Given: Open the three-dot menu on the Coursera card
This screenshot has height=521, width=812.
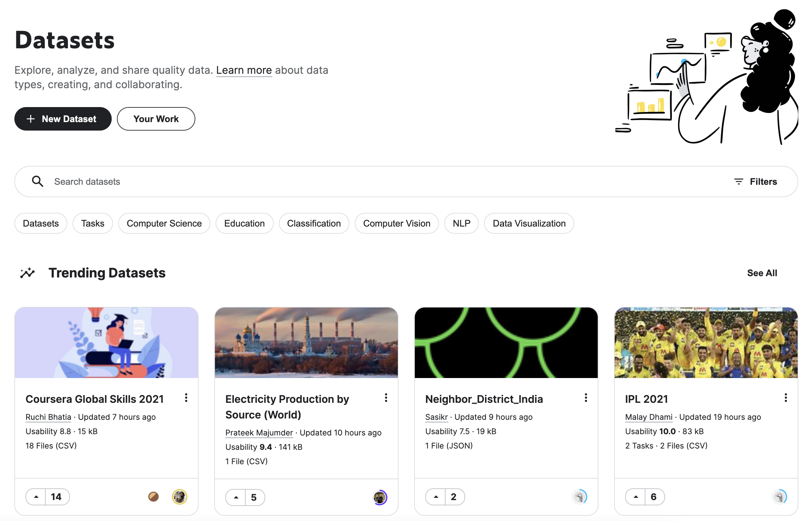Looking at the screenshot, I should point(186,398).
